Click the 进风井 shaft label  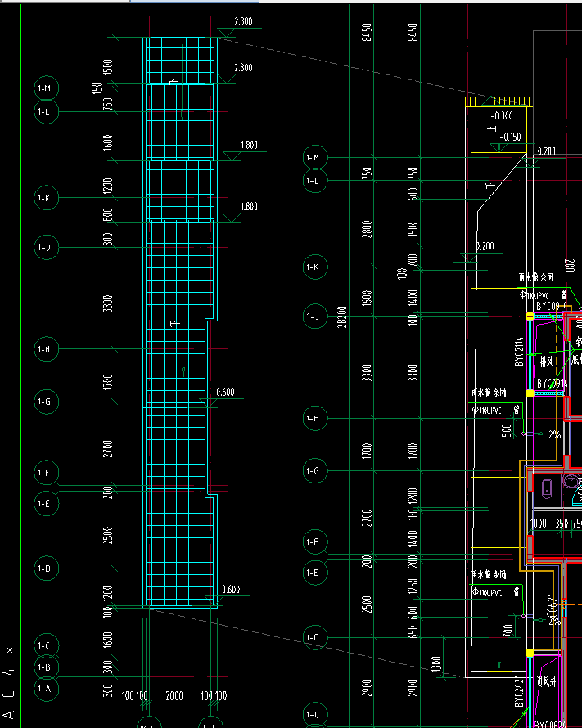click(x=546, y=681)
